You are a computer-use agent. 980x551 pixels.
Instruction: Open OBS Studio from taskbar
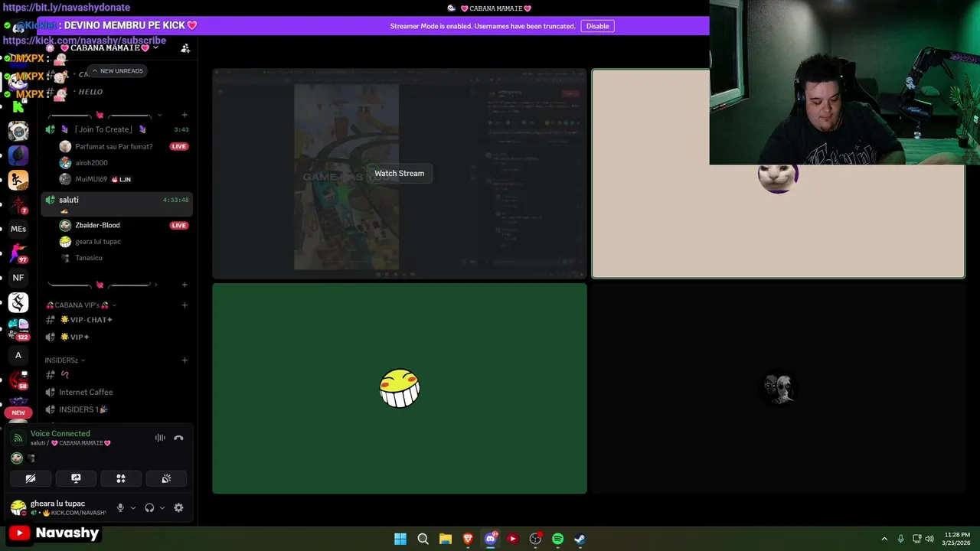tap(535, 539)
